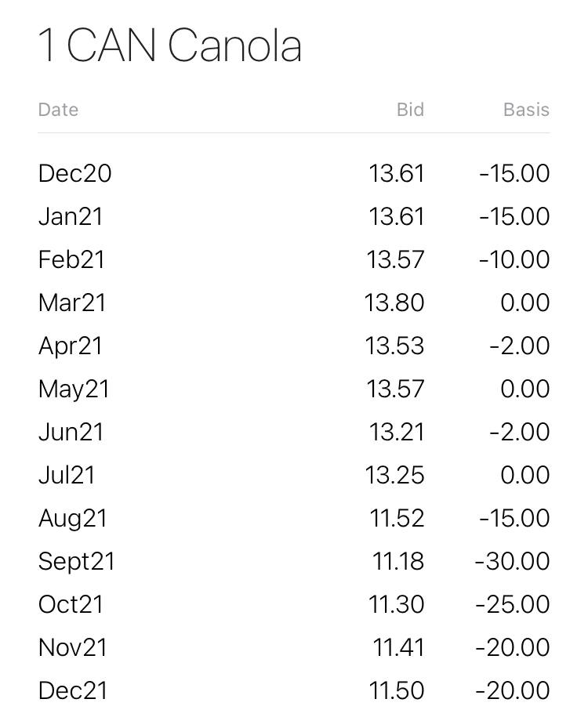Screen dimensions: 588x728
Task: Tap the 1 CAN Canola title
Action: [170, 45]
